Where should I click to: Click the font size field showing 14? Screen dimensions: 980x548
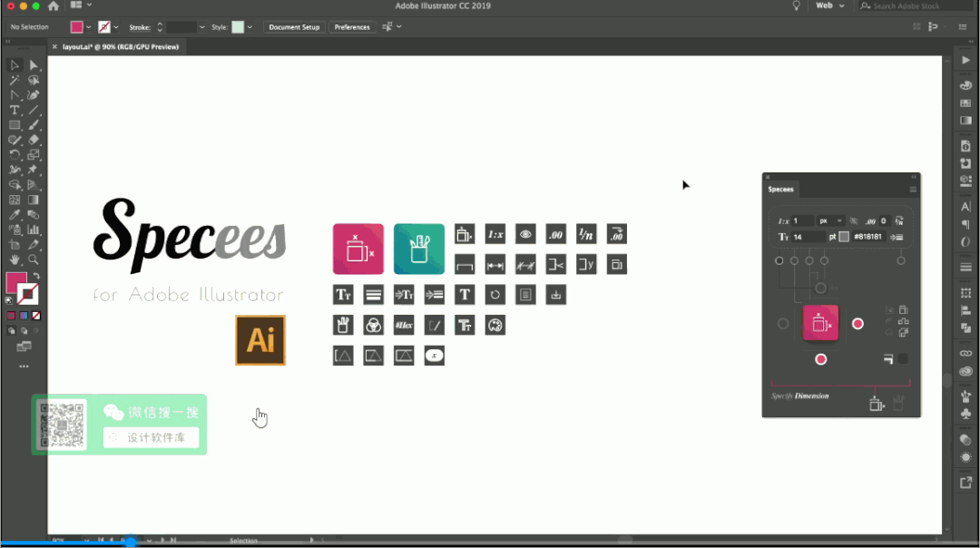(808, 238)
